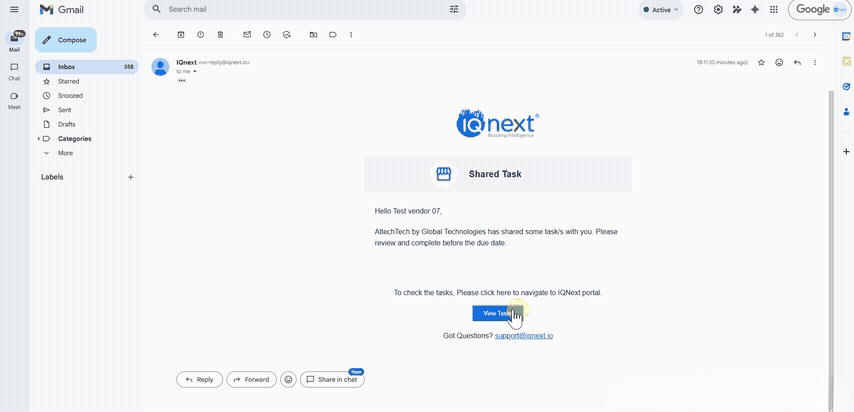Viewport: 854px width, 412px height.
Task: Report spam with the exclamation icon
Action: click(x=200, y=34)
